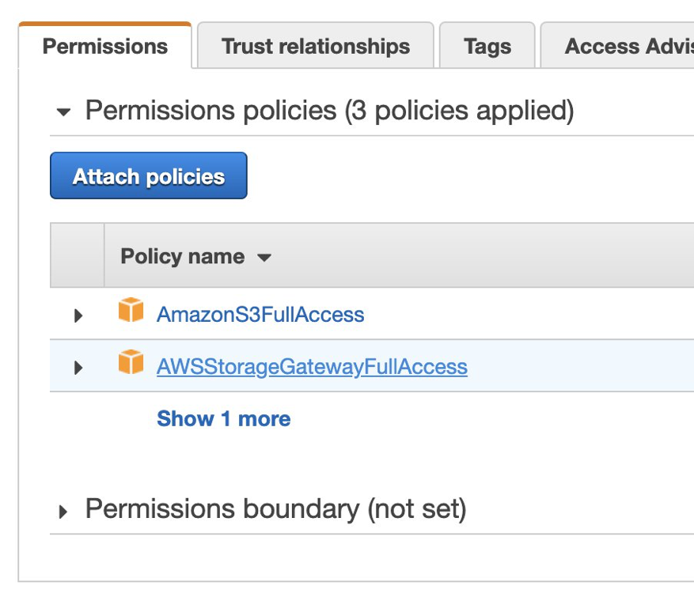Go to the Access Advisor tab

click(x=624, y=46)
